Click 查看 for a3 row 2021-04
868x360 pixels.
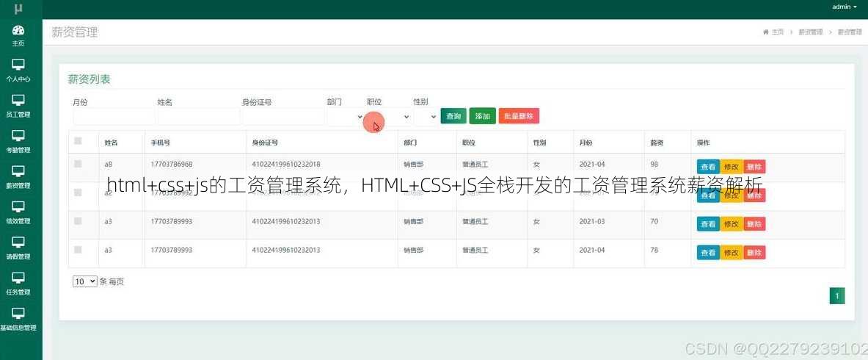(708, 253)
